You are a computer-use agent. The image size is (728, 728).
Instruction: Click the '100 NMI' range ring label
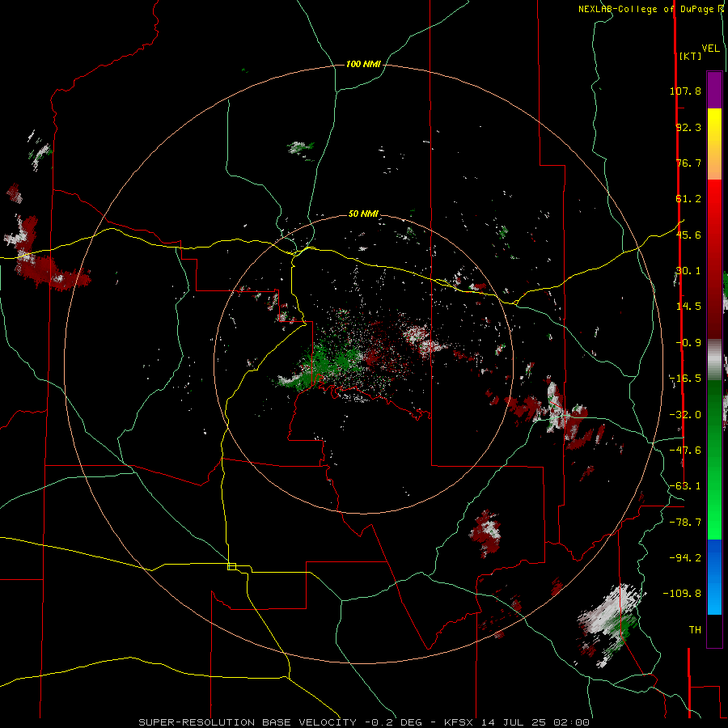tap(363, 64)
